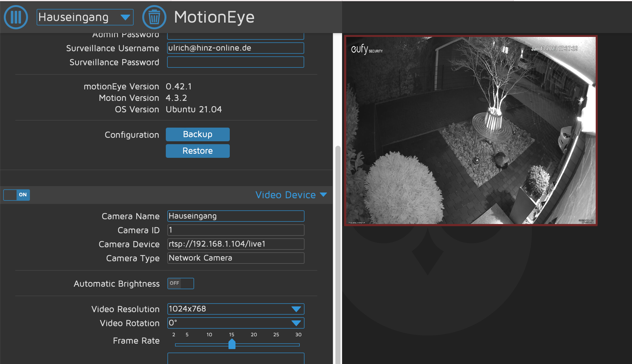This screenshot has width=632, height=364.
Task: Toggle the Video Device ON switch
Action: coord(17,195)
